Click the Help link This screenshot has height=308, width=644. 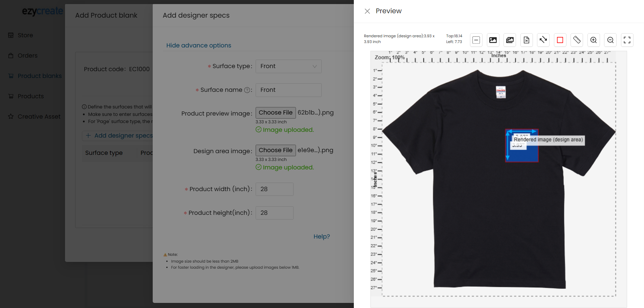coord(321,237)
